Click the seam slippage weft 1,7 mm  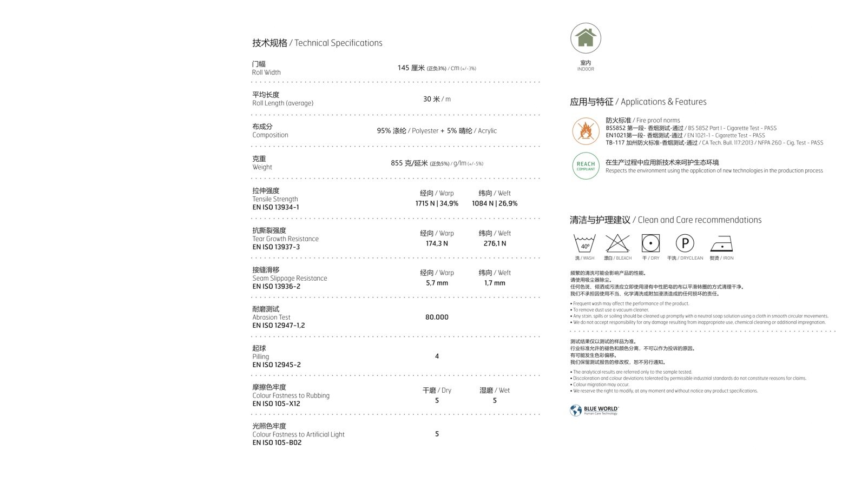(495, 283)
